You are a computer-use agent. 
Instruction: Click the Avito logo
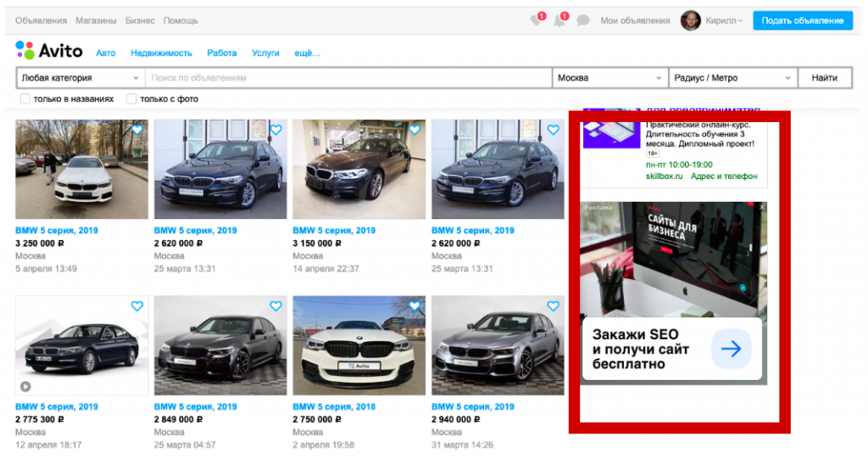48,51
